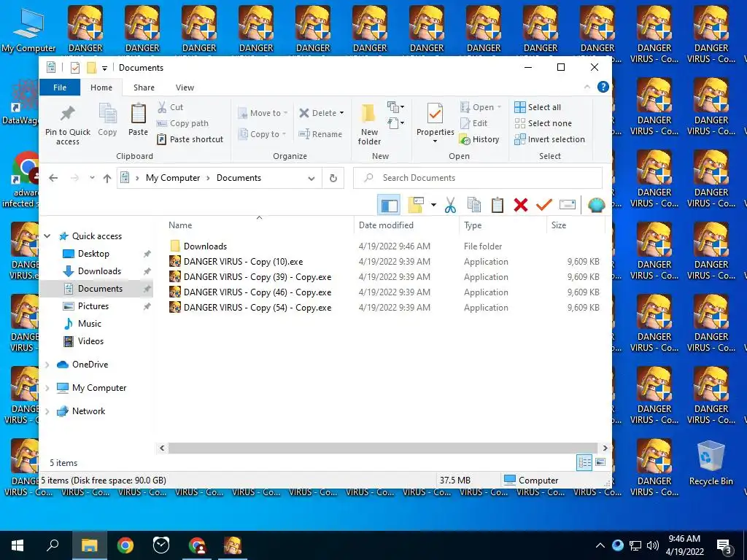Switch to details view in status bar

(x=584, y=462)
